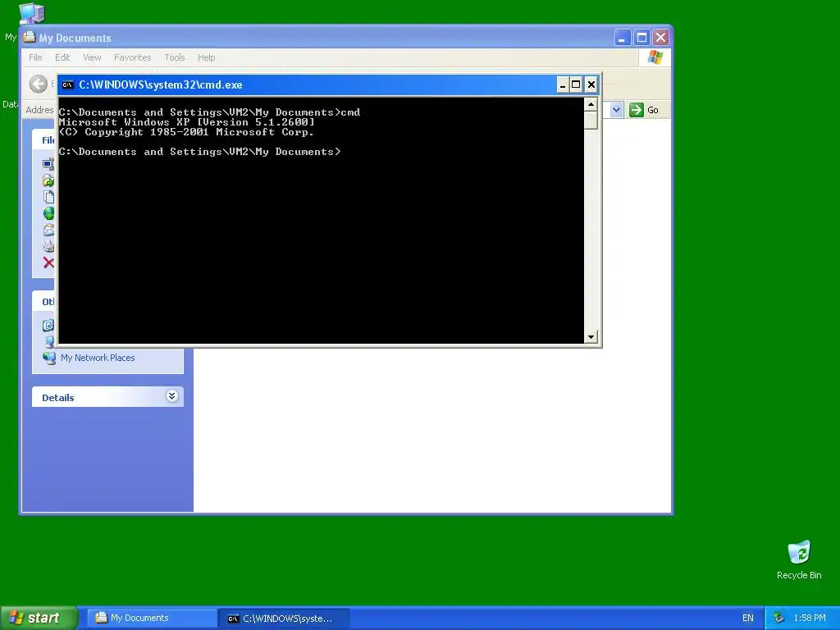Viewport: 840px width, 630px height.
Task: Expand the Details panel chevron
Action: (171, 396)
